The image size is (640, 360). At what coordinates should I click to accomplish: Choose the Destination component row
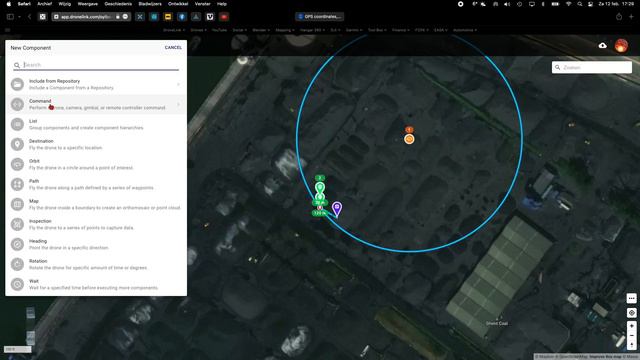tap(96, 144)
